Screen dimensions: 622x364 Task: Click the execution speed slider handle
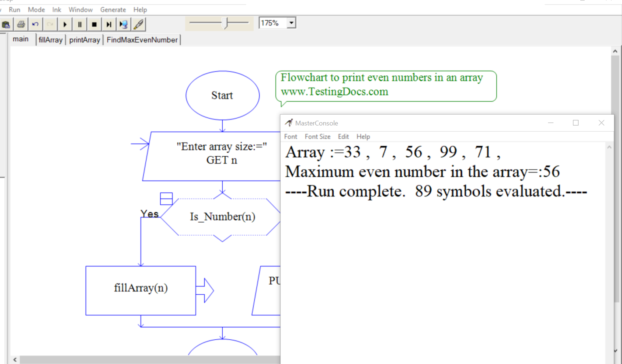click(227, 23)
